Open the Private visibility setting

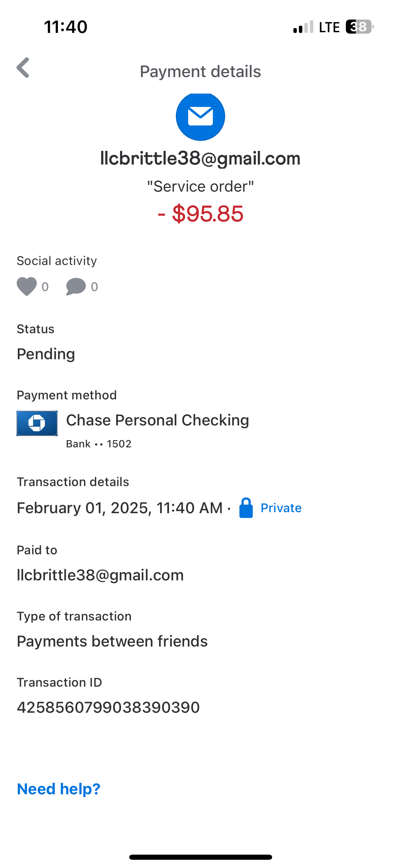[281, 508]
